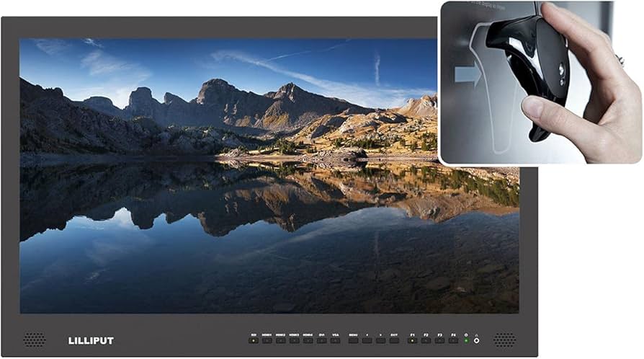Switch to the VGA input
The height and width of the screenshot is (359, 644).
click(335, 340)
